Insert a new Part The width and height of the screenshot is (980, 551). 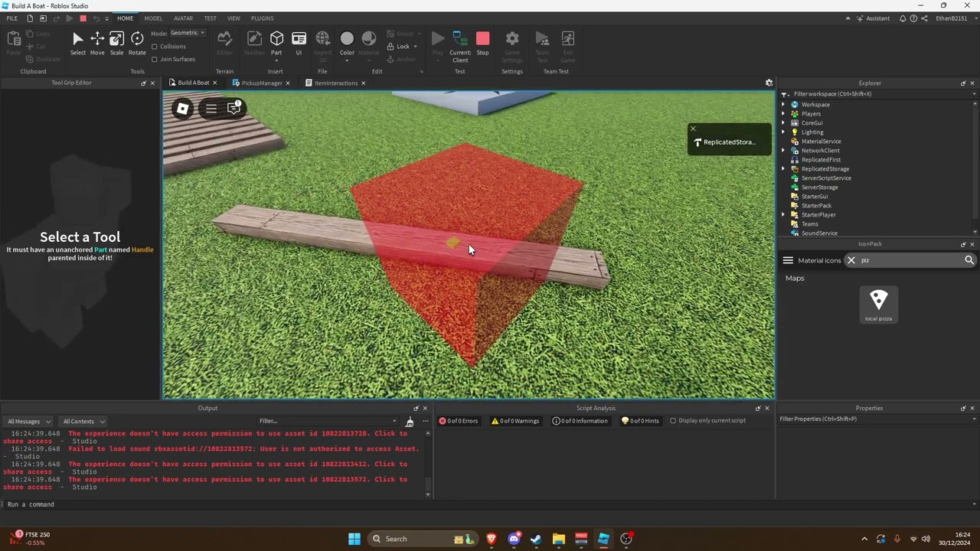[276, 43]
